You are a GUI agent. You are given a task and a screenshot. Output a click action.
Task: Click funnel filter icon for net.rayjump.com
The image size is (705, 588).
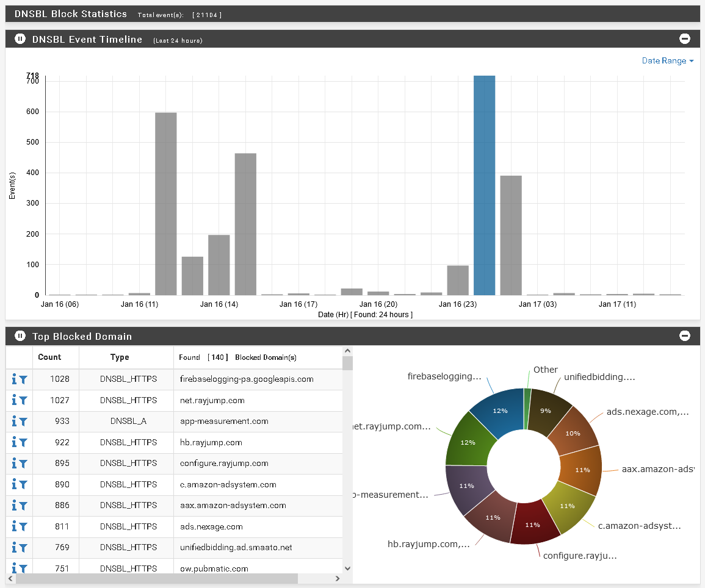(23, 401)
